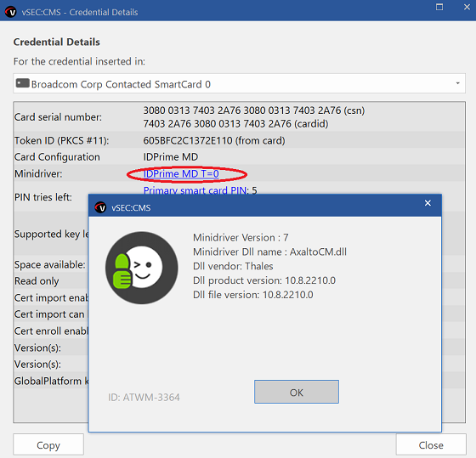This screenshot has height=458, width=476.
Task: Click the Copy button
Action: click(x=48, y=444)
